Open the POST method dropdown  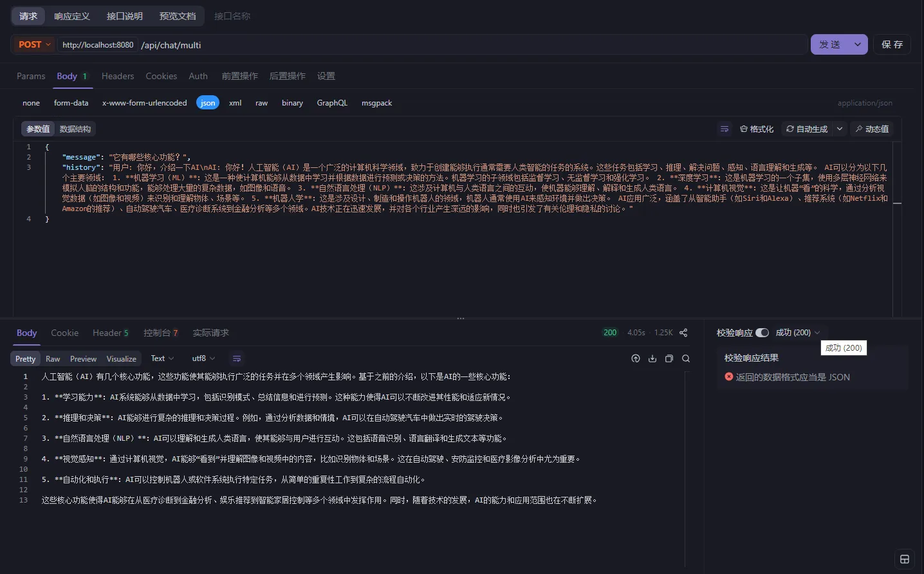point(35,44)
